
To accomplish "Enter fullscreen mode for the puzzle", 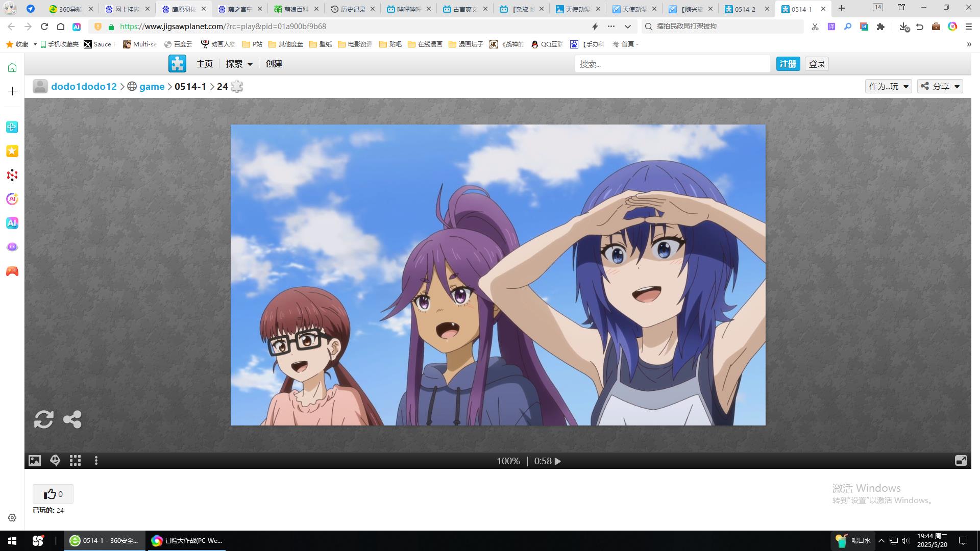I will 961,461.
